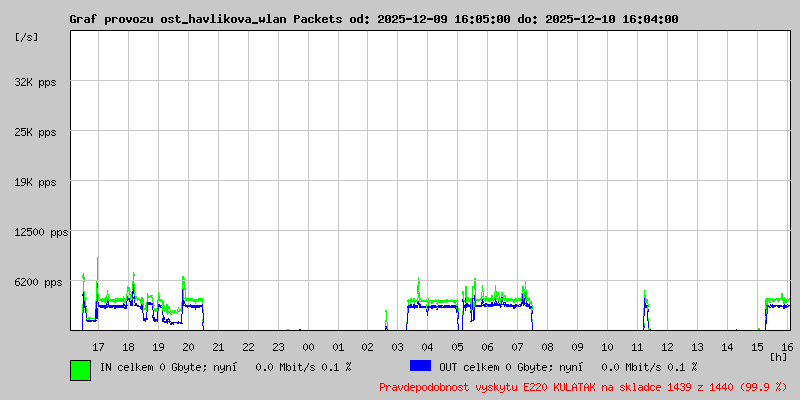800x400 pixels.
Task: Click the x-axis hour label '17'
Action: pyautogui.click(x=98, y=347)
